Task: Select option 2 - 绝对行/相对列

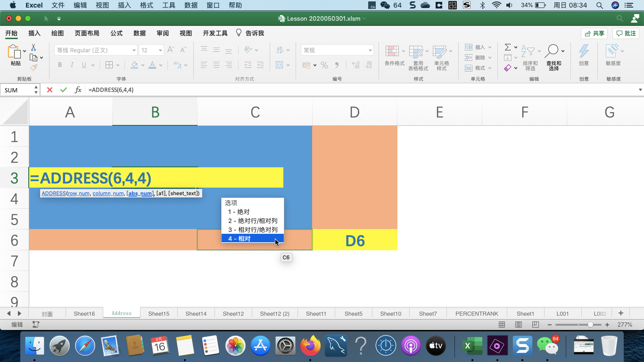Action: (253, 221)
